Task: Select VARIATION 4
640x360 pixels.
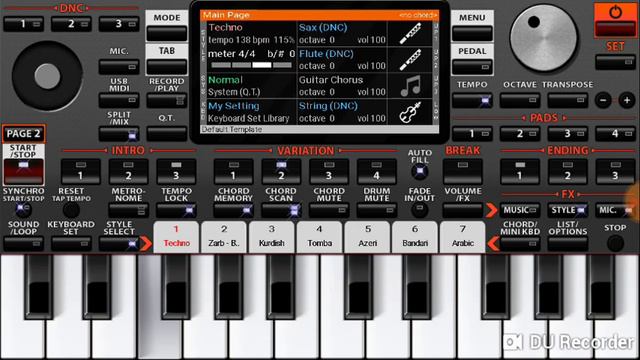Action: pyautogui.click(x=376, y=171)
